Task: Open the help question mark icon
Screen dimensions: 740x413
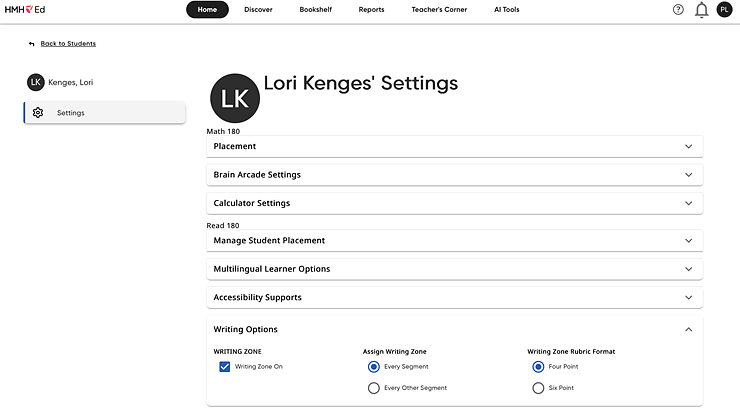Action: [678, 9]
